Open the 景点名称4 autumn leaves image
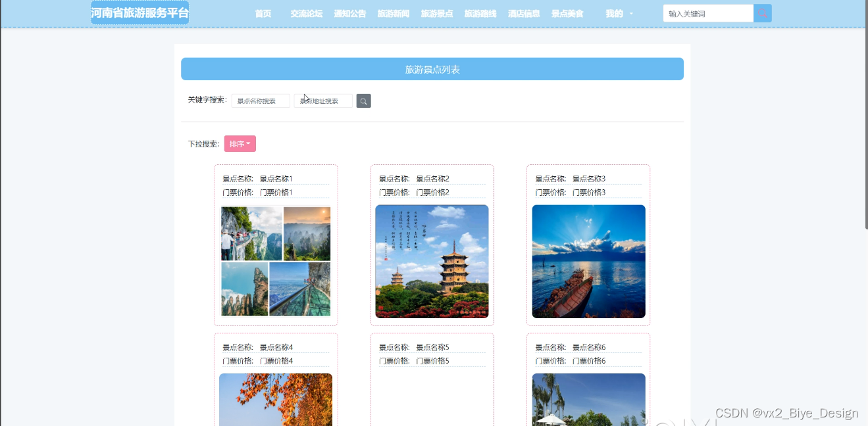868x426 pixels. pos(276,400)
